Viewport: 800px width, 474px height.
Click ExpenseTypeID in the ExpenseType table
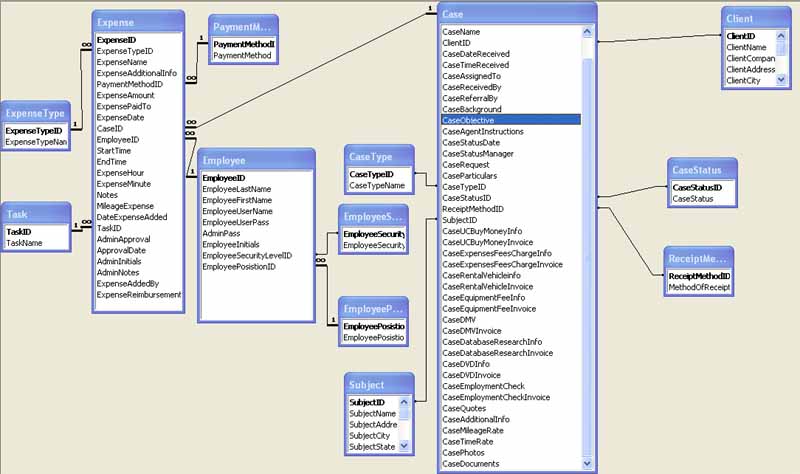34,131
